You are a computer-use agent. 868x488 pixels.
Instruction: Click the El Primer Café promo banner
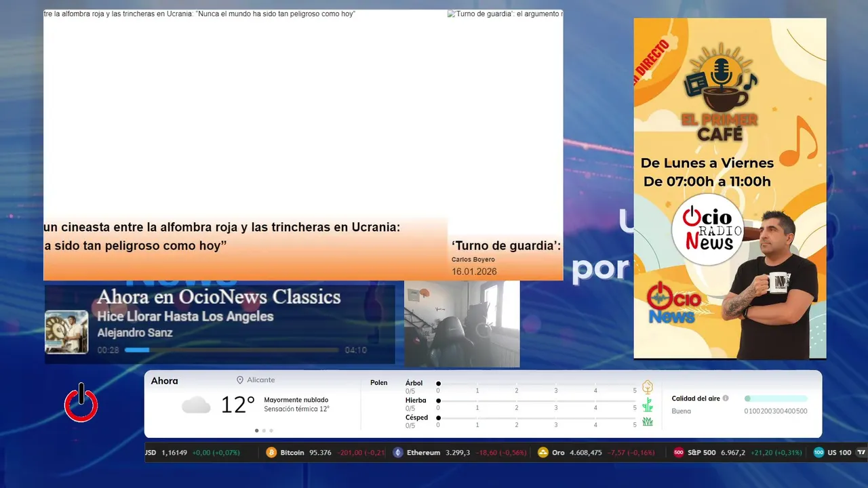pos(730,188)
